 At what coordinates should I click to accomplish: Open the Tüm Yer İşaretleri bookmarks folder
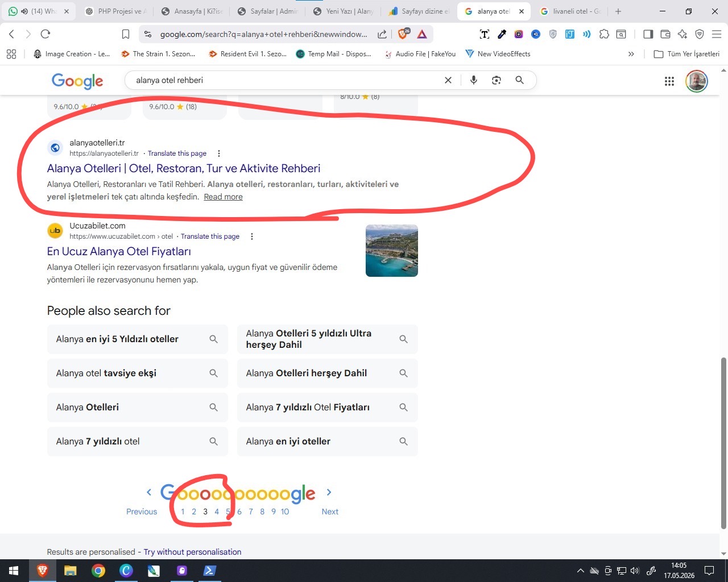pos(687,54)
